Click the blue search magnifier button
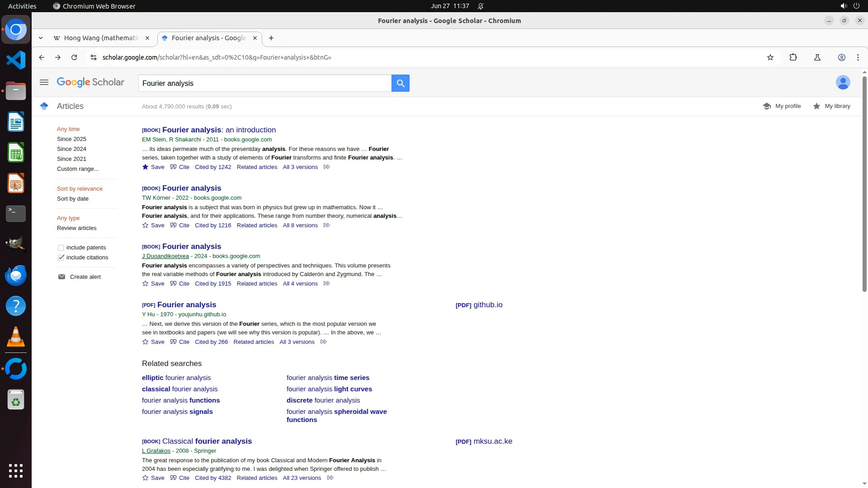The image size is (868, 488). click(x=400, y=83)
